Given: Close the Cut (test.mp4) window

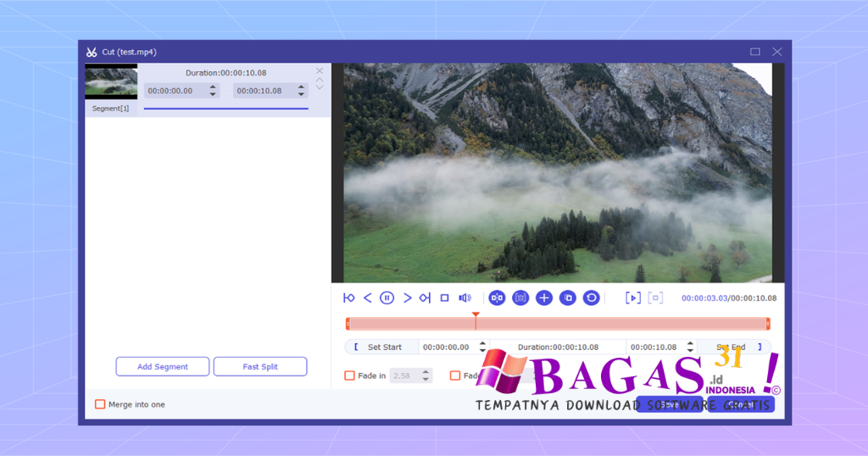Looking at the screenshot, I should (777, 52).
